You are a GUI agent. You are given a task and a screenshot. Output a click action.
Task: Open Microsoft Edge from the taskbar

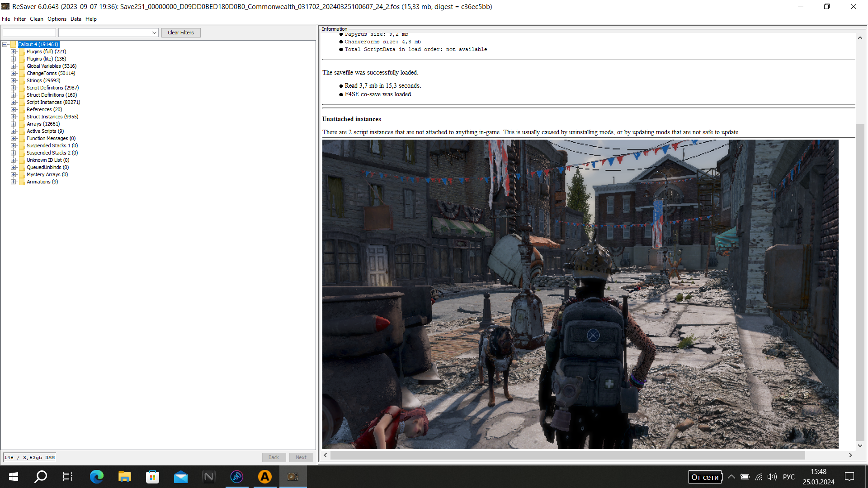pyautogui.click(x=96, y=477)
